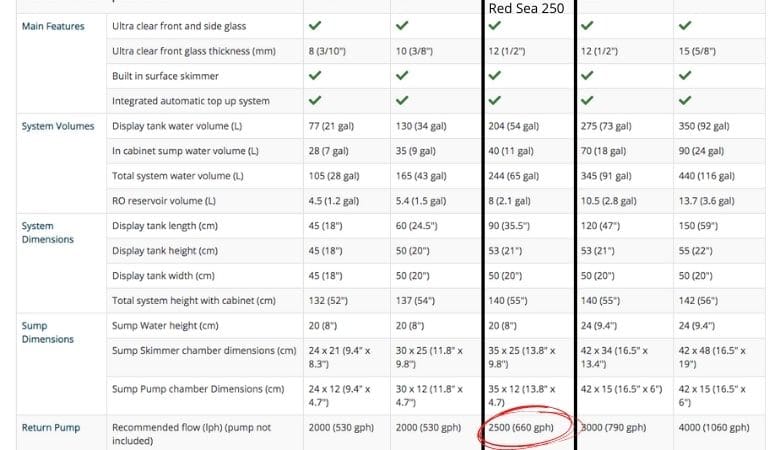
Task: Select the 15 (5/8") glass thickness cell
Action: (x=697, y=51)
